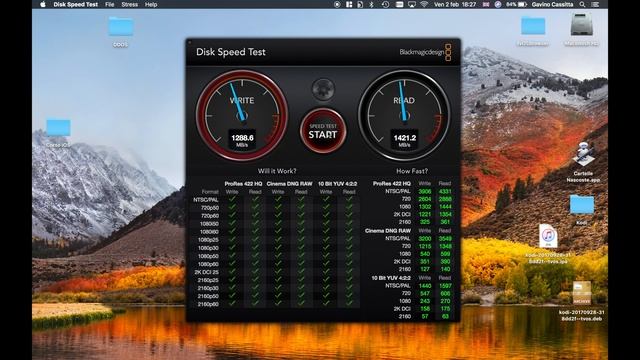Select the 2160p60 format row label
This screenshot has width=640, height=360.
click(x=209, y=304)
